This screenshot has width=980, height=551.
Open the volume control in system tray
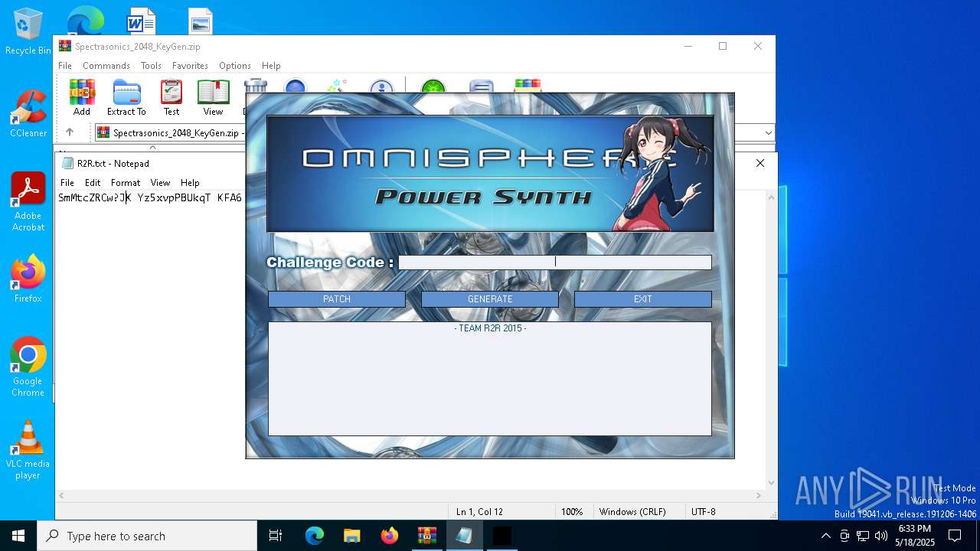coord(881,536)
